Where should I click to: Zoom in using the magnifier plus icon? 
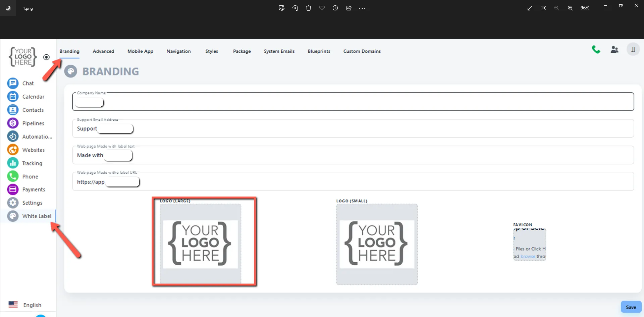570,8
